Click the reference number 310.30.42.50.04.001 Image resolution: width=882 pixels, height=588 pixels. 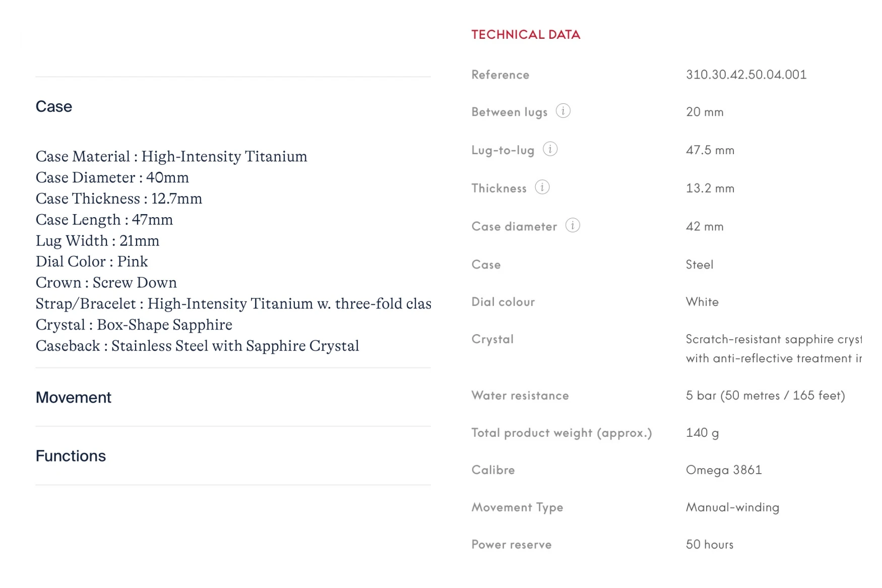tap(746, 75)
